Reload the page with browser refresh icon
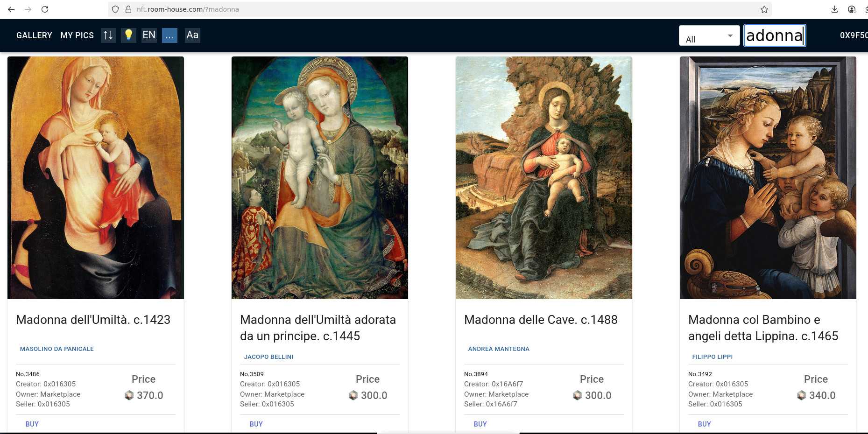This screenshot has width=868, height=434. (45, 9)
